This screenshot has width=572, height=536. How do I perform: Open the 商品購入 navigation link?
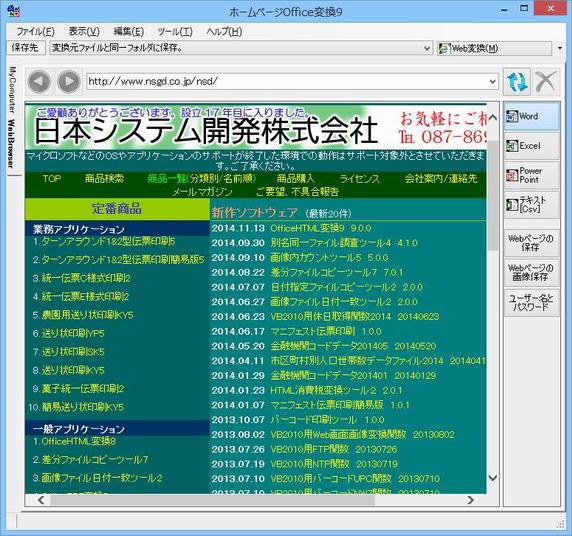pos(295,178)
